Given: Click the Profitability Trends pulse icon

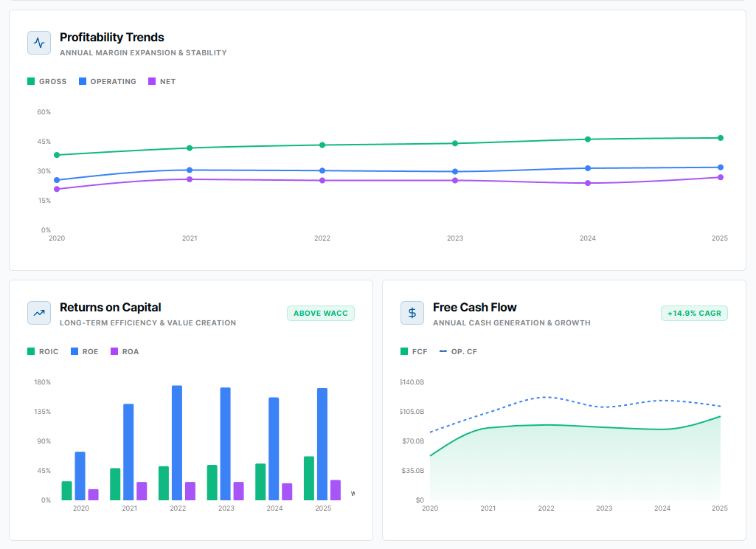Looking at the screenshot, I should coord(39,43).
